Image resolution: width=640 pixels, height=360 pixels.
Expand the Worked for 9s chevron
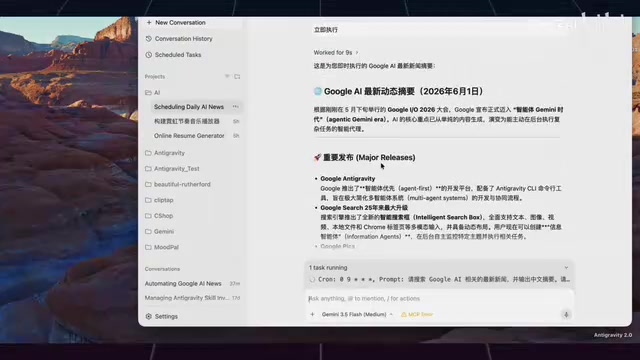click(357, 53)
